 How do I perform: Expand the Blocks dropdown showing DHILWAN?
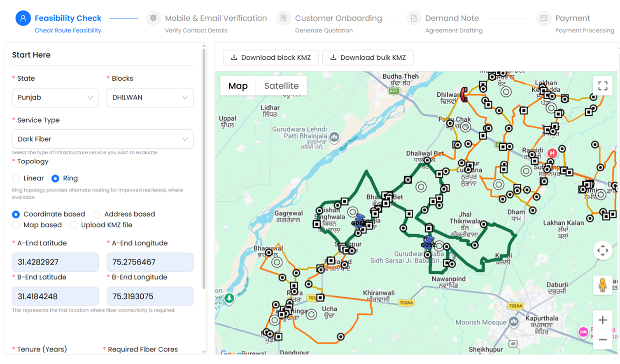pyautogui.click(x=150, y=98)
